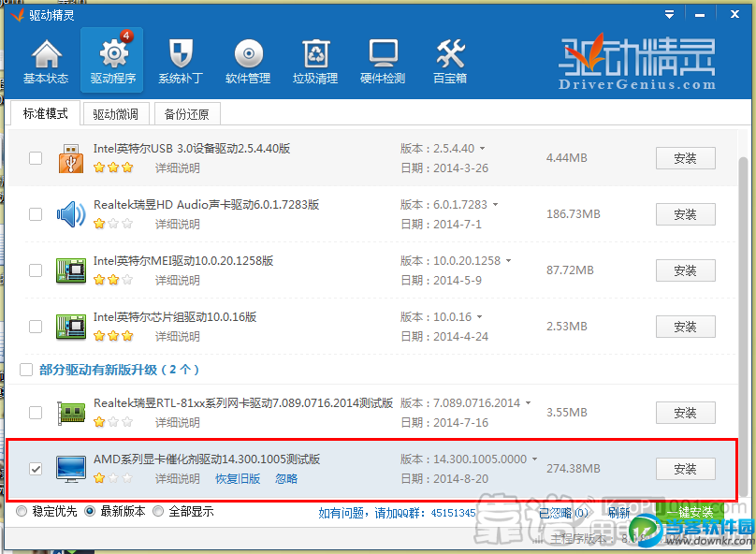This screenshot has width=756, height=554.
Task: Click the red notification badge on 驱动程序
Action: tap(126, 36)
